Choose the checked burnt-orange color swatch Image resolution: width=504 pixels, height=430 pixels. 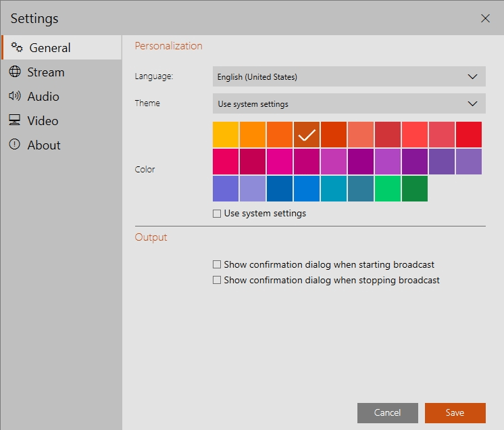pyautogui.click(x=307, y=135)
